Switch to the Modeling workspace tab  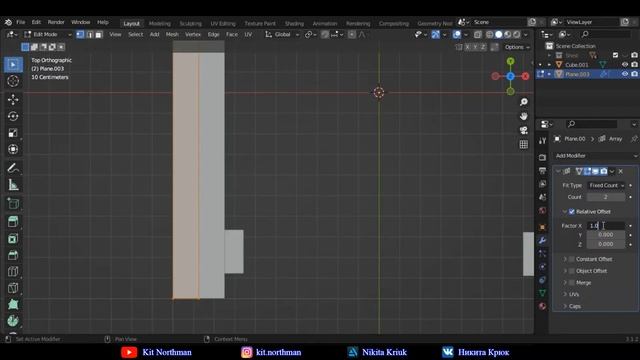click(x=160, y=24)
